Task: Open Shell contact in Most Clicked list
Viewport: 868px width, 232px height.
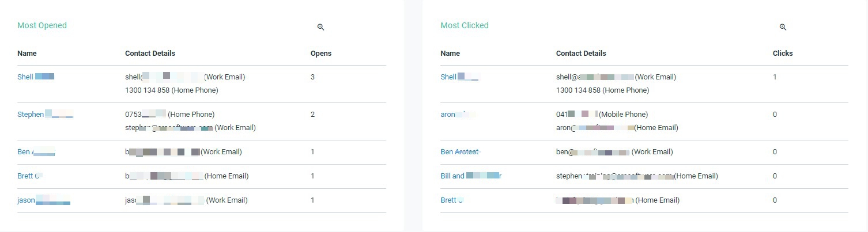Action: (459, 77)
